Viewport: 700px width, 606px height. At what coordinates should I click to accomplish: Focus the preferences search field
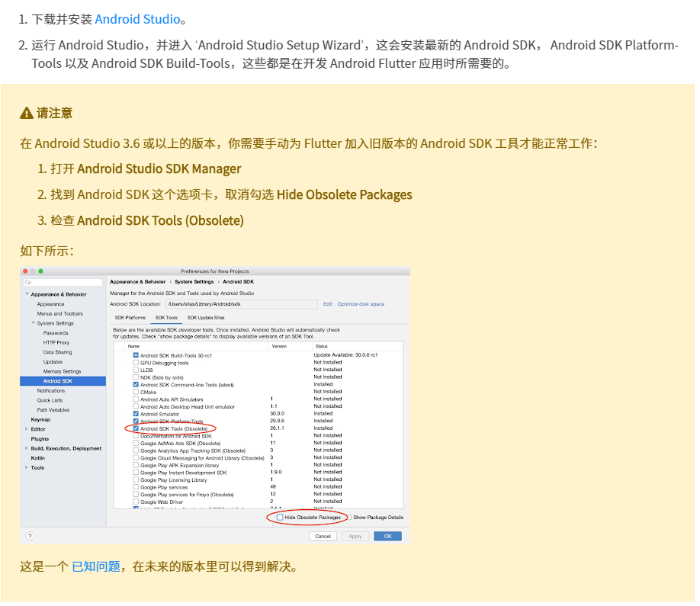click(x=63, y=282)
